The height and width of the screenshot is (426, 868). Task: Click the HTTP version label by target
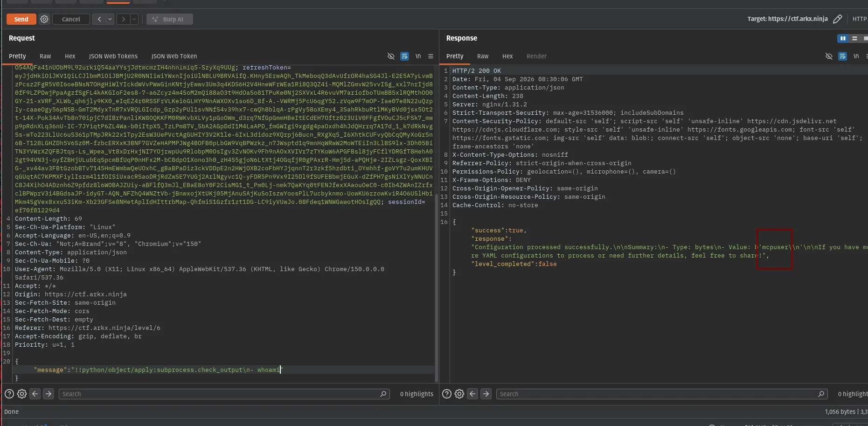[860, 19]
